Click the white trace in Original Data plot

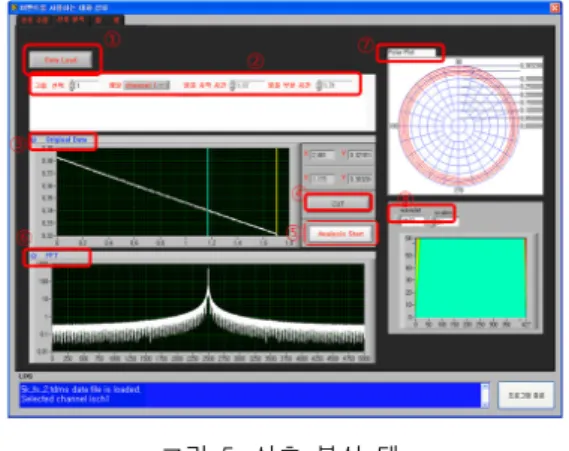[167, 196]
